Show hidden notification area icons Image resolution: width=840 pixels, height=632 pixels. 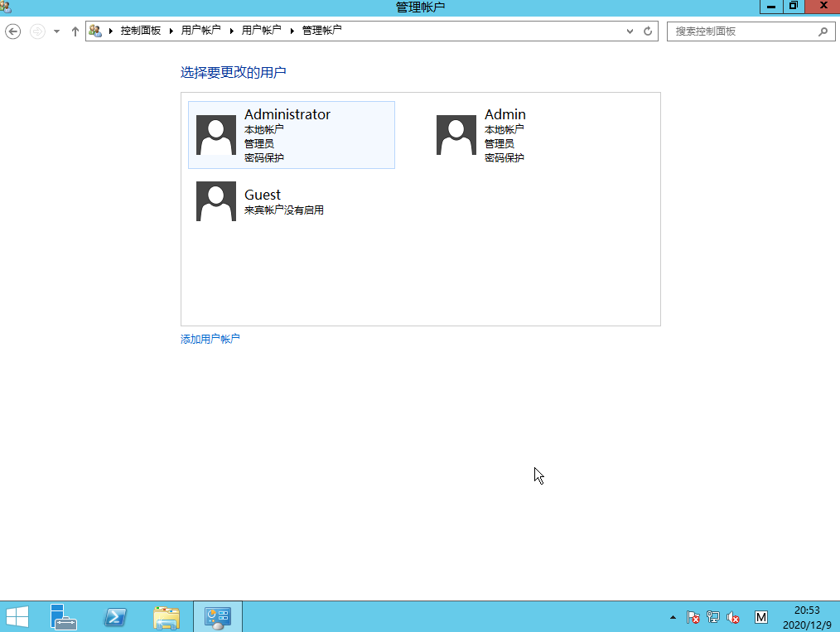[673, 617]
